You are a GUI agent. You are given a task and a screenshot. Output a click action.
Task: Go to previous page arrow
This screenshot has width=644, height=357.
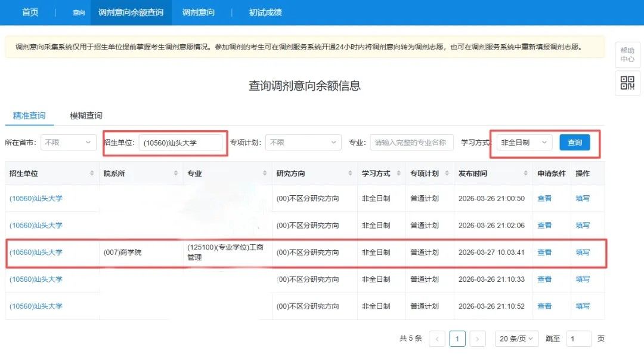437,338
